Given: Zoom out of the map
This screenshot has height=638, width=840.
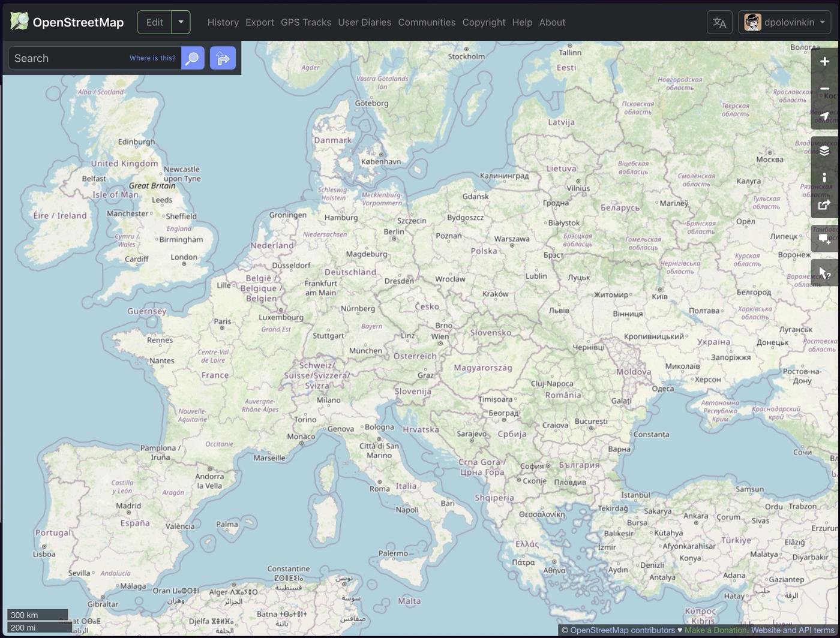Looking at the screenshot, I should point(824,88).
